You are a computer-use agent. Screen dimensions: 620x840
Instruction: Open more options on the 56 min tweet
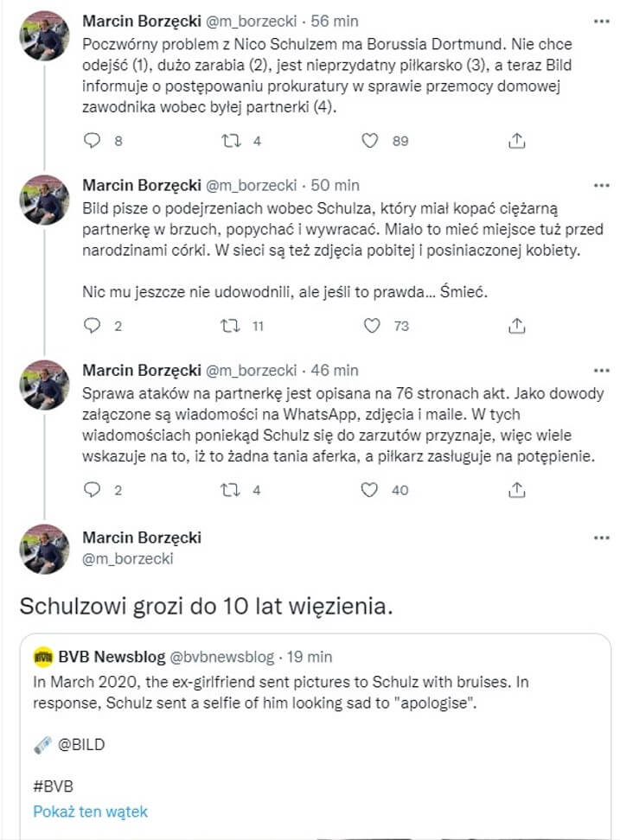[x=601, y=19]
